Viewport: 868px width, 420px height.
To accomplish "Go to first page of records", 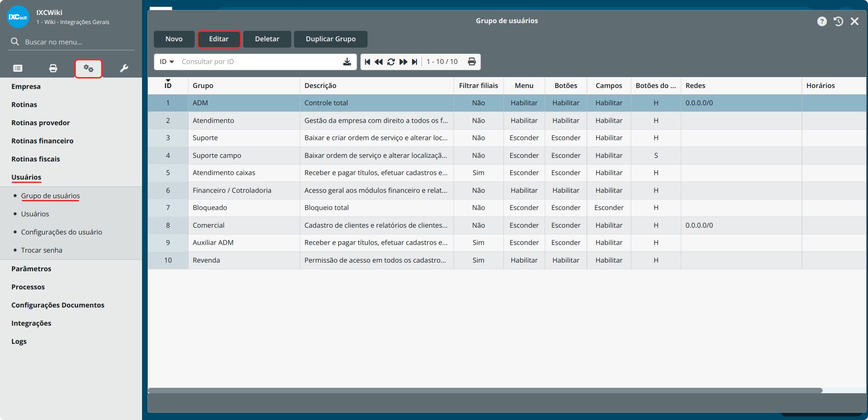I will pos(368,62).
